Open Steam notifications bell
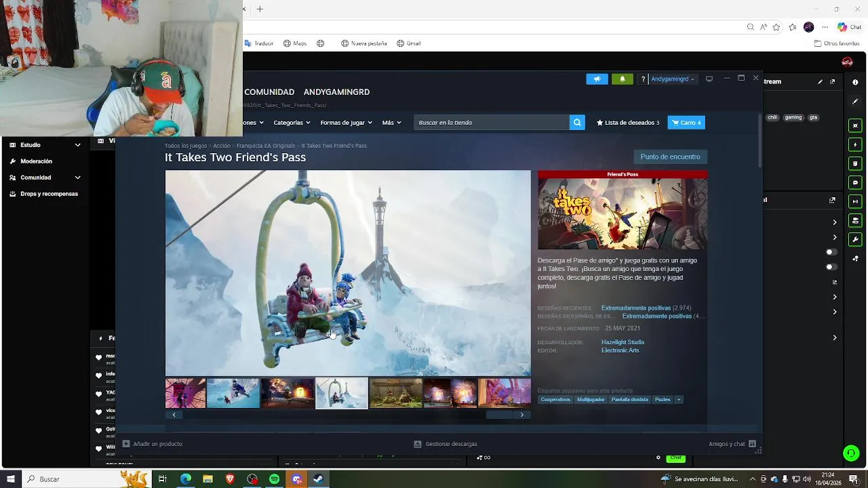The width and height of the screenshot is (868, 488). tap(623, 79)
